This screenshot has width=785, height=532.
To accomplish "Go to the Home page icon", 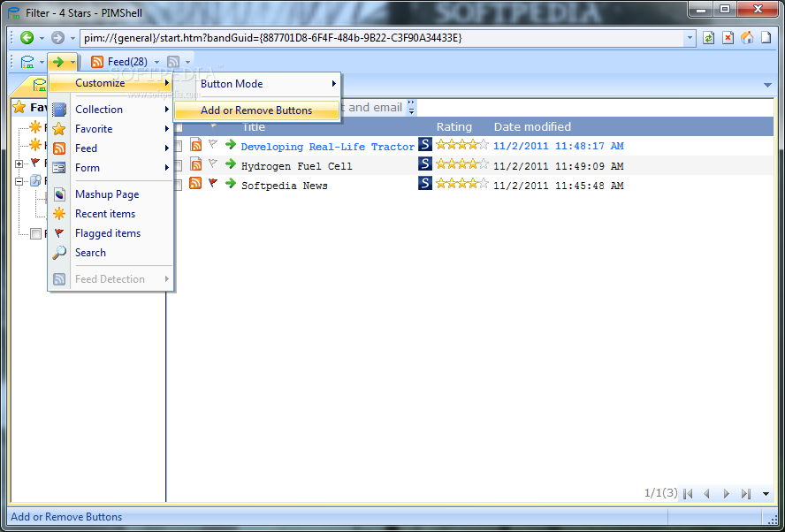I will click(x=747, y=37).
